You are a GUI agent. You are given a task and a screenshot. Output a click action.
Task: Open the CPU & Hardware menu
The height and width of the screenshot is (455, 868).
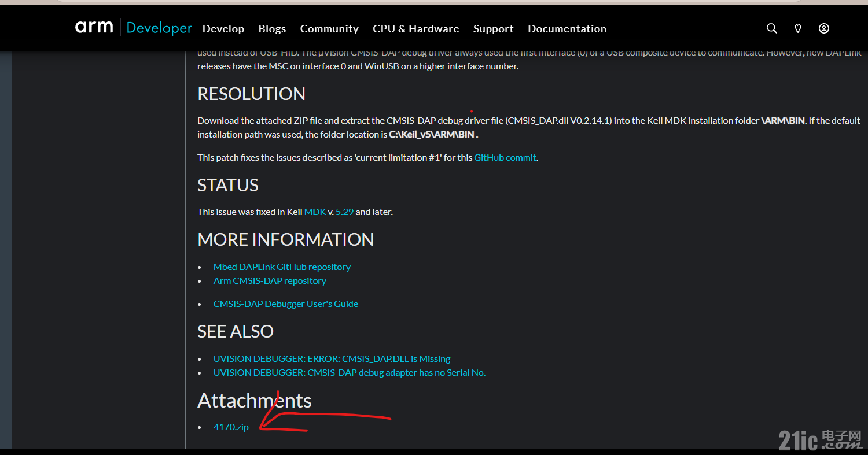(416, 29)
